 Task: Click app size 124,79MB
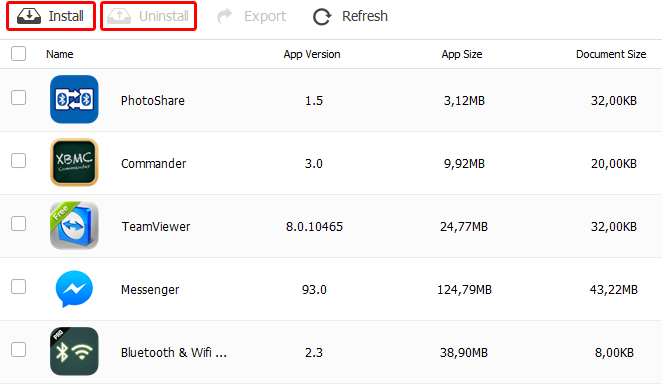pyautogui.click(x=464, y=289)
